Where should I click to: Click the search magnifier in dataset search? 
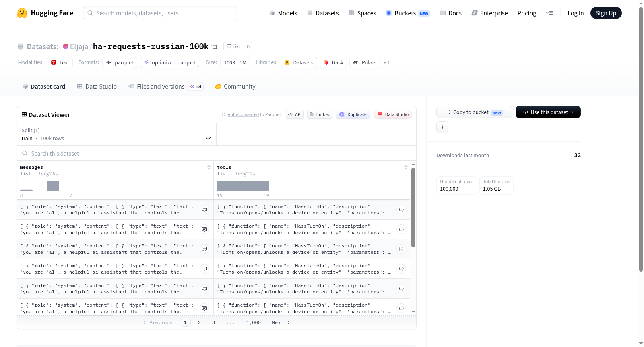pyautogui.click(x=25, y=153)
